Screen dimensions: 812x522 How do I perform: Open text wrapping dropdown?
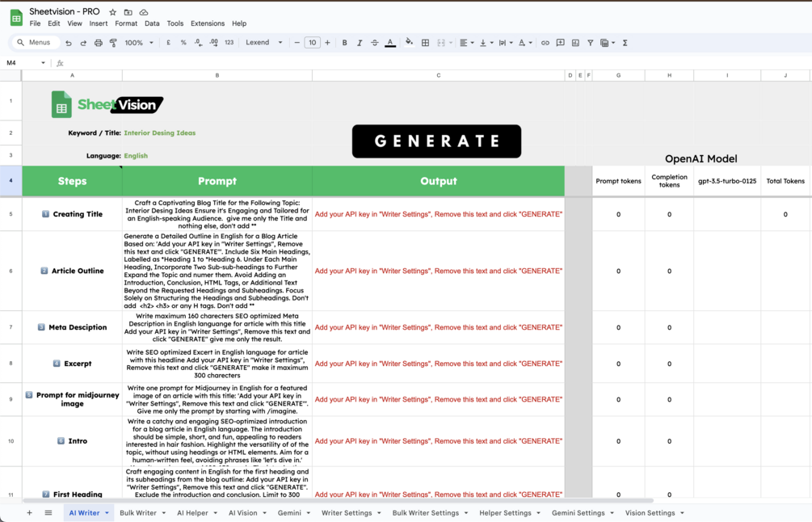tap(506, 43)
